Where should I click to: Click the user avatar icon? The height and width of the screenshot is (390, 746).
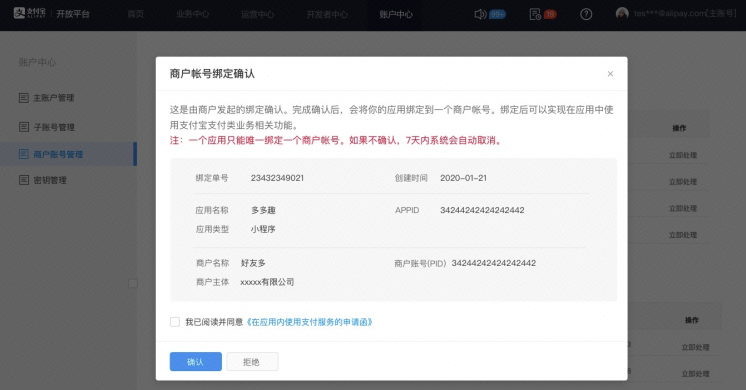[x=622, y=13]
